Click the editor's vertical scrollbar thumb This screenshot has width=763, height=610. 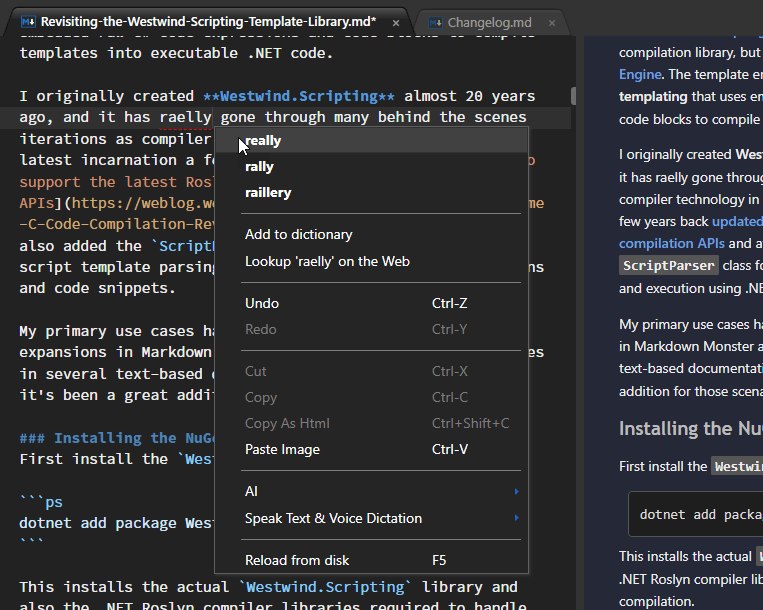point(573,96)
